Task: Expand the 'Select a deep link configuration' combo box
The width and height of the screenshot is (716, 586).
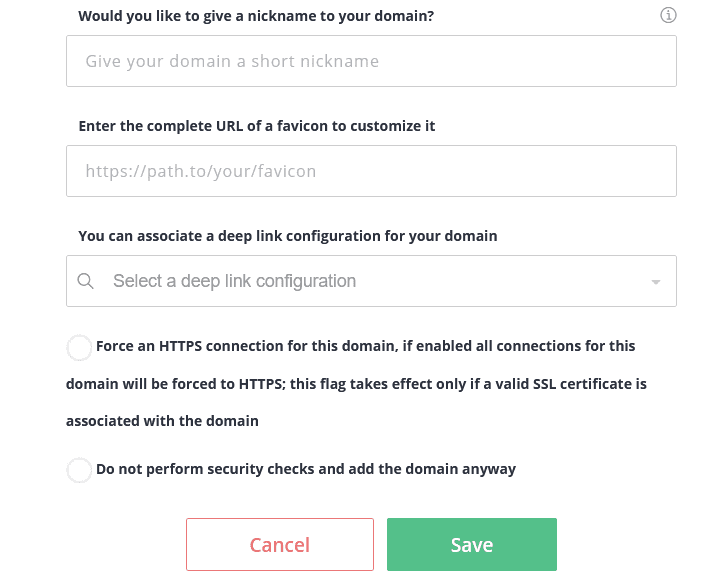Action: tap(371, 281)
